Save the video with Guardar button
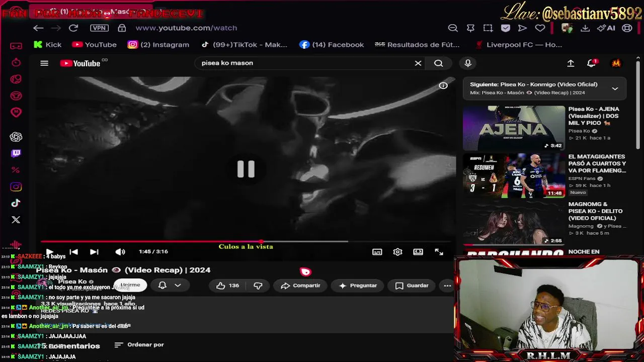 (412, 286)
